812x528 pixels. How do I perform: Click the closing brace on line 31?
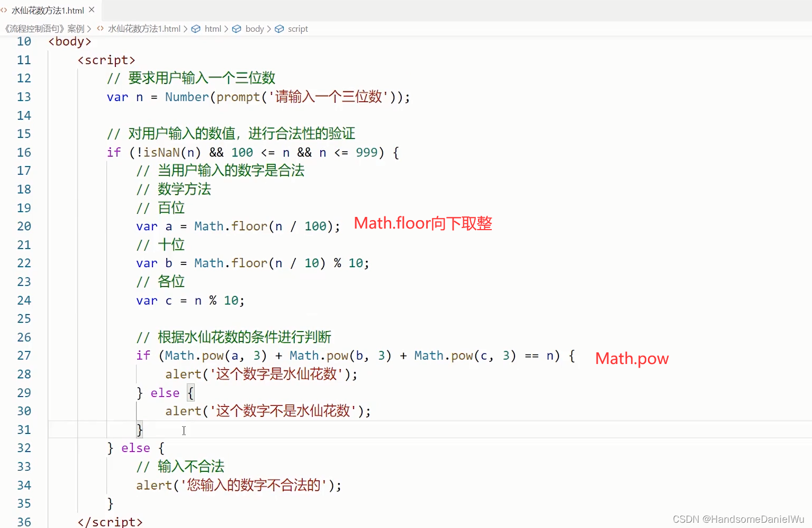(x=139, y=430)
